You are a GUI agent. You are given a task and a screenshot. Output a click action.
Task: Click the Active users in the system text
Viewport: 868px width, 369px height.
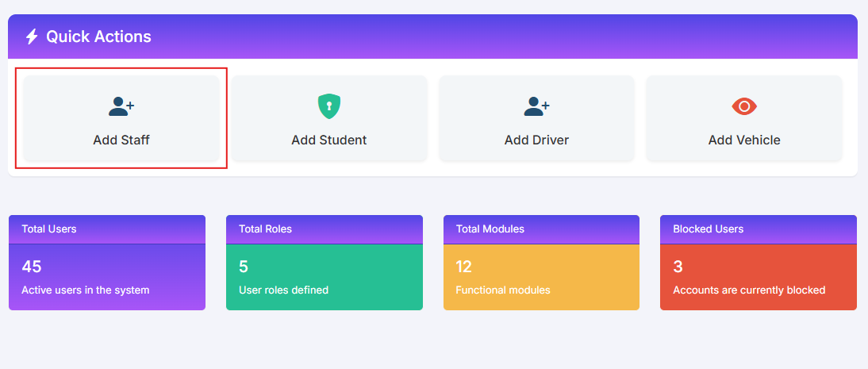85,290
